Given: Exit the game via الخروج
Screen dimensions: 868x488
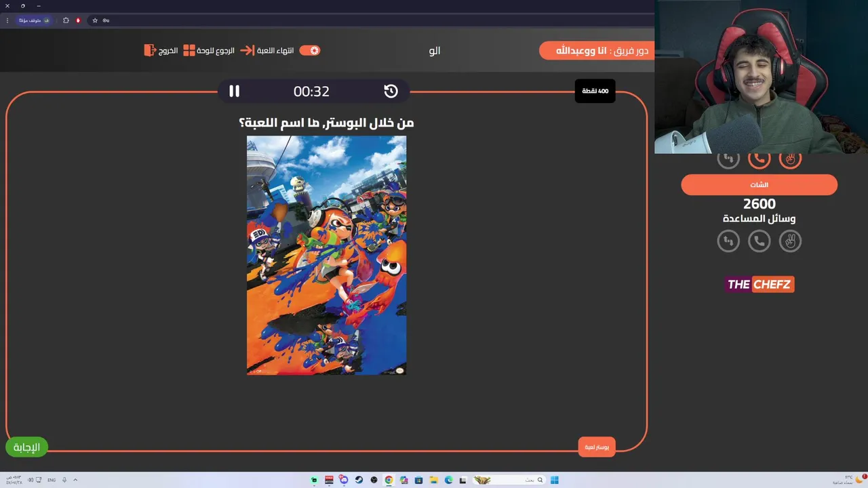Looking at the screenshot, I should coord(161,50).
